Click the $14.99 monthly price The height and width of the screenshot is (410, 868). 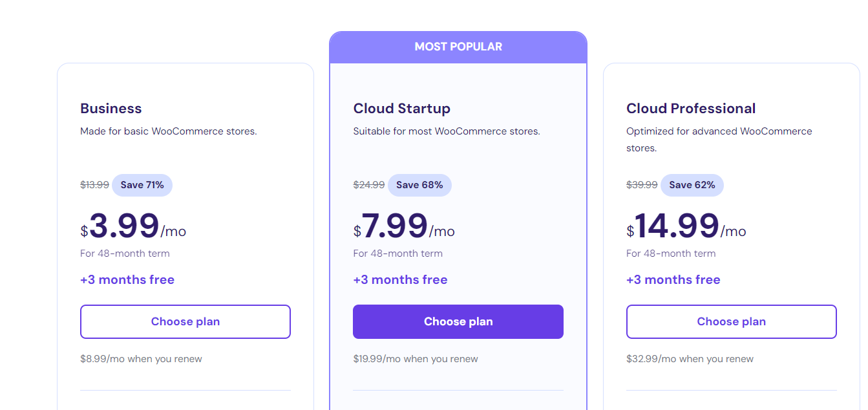pyautogui.click(x=686, y=226)
